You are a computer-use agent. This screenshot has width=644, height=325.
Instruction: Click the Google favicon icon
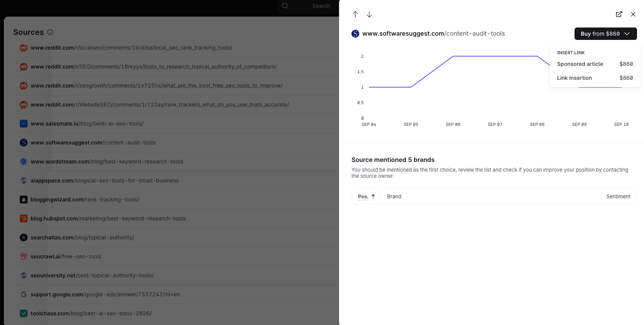24,294
